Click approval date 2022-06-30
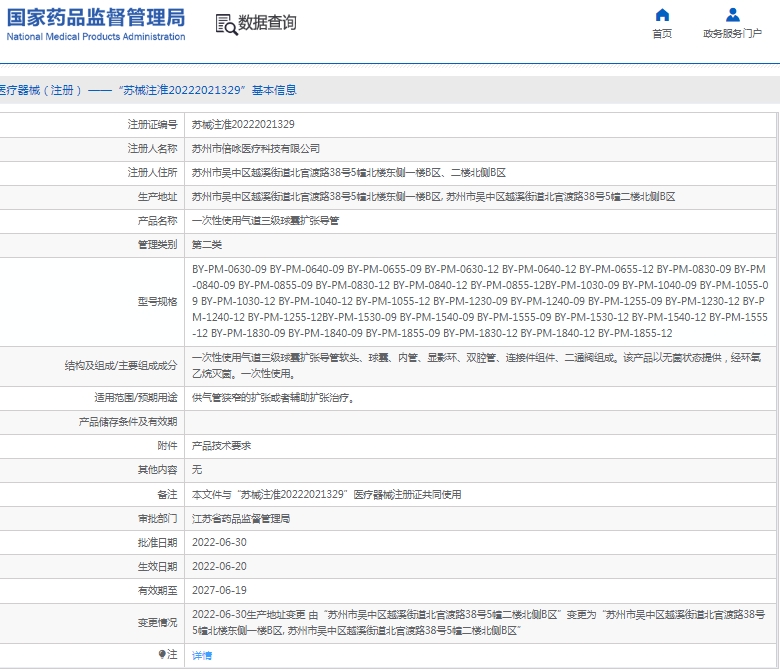780x671 pixels. (219, 542)
